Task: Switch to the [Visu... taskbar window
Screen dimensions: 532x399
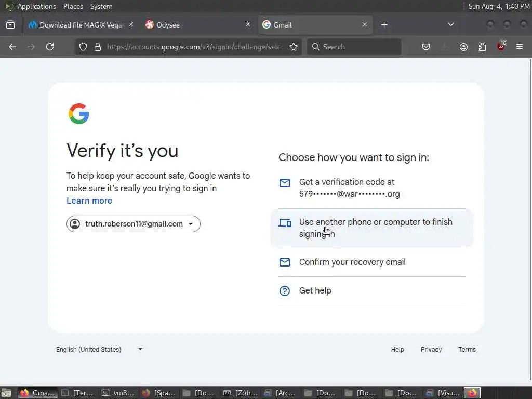Action: tap(443, 393)
